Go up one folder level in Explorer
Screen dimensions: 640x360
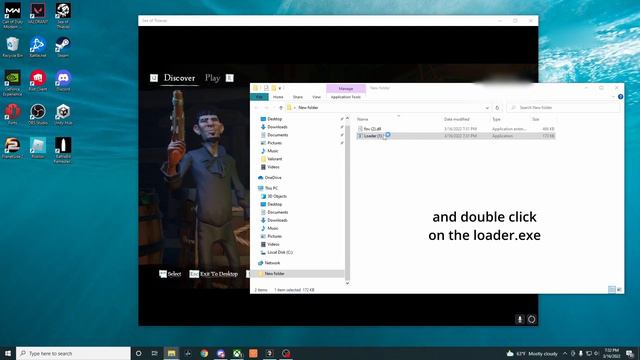click(281, 108)
